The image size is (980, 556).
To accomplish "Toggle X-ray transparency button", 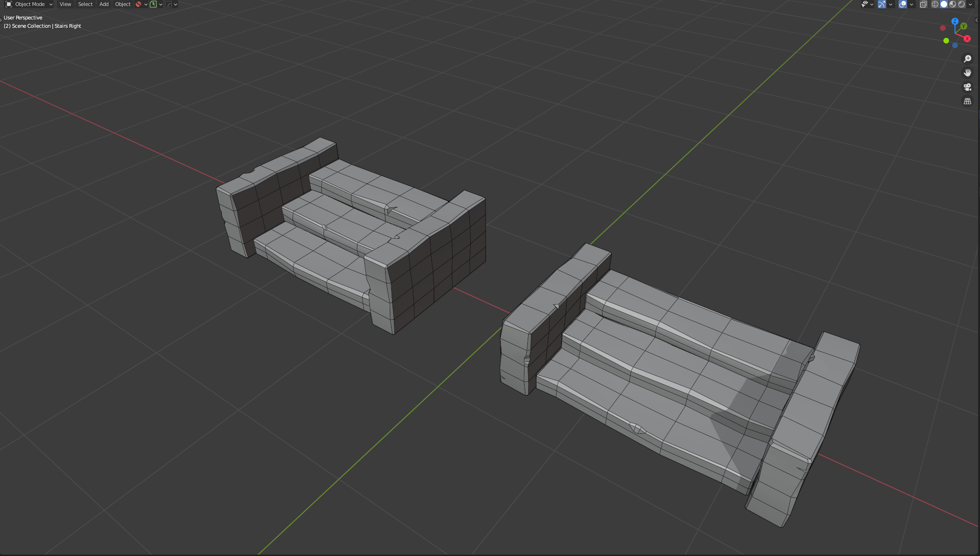I will [923, 4].
